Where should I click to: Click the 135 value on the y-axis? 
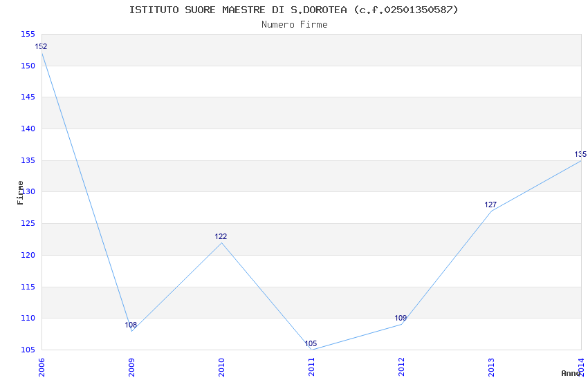point(28,160)
